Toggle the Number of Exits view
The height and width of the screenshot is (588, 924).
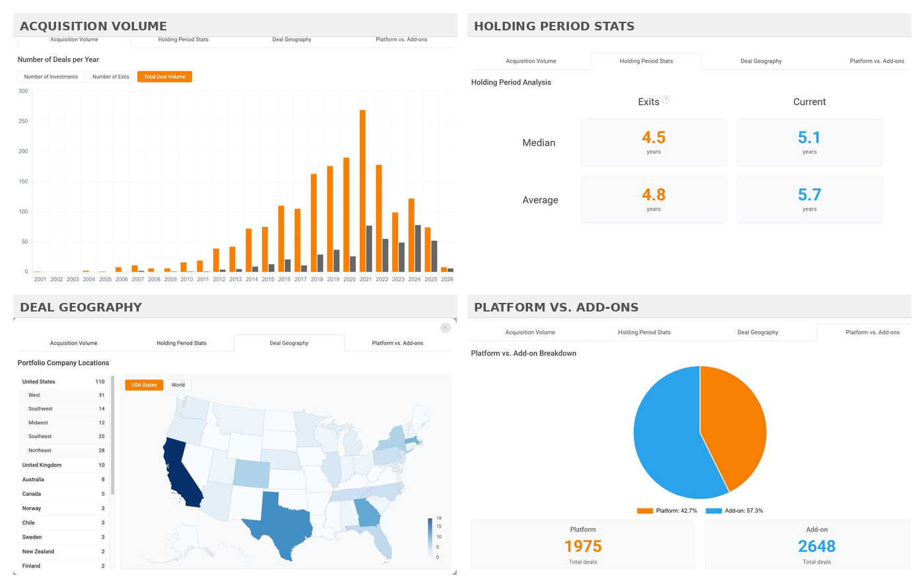click(x=111, y=77)
